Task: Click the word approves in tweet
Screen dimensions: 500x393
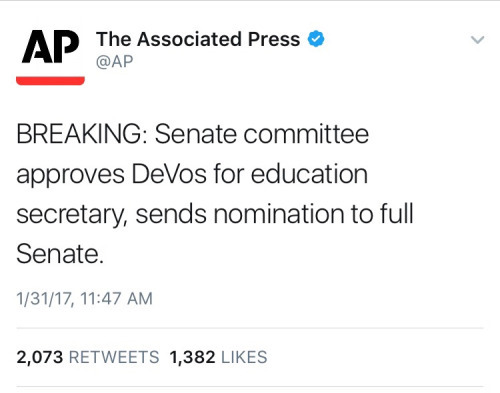Action: (71, 176)
